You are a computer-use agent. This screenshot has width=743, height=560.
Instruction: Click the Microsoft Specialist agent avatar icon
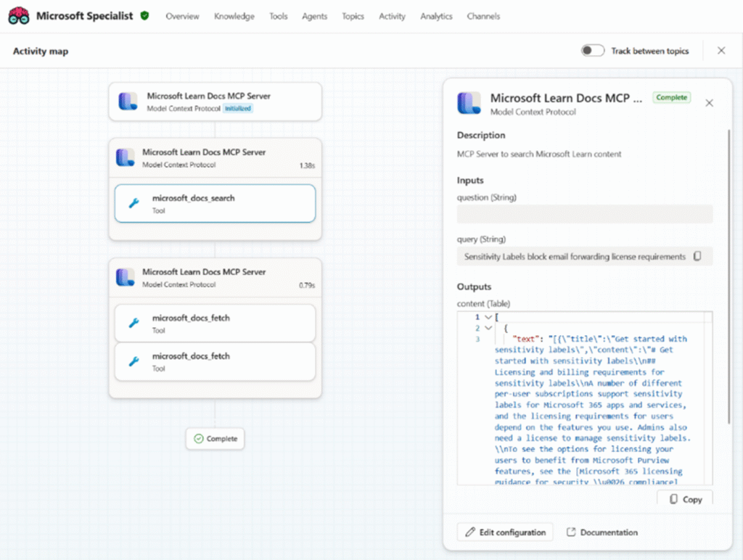point(19,16)
